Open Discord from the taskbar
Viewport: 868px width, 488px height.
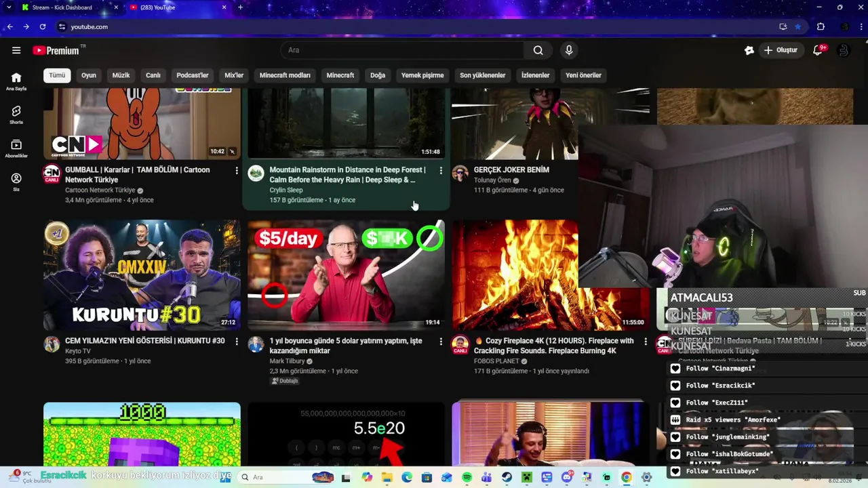pos(566,477)
